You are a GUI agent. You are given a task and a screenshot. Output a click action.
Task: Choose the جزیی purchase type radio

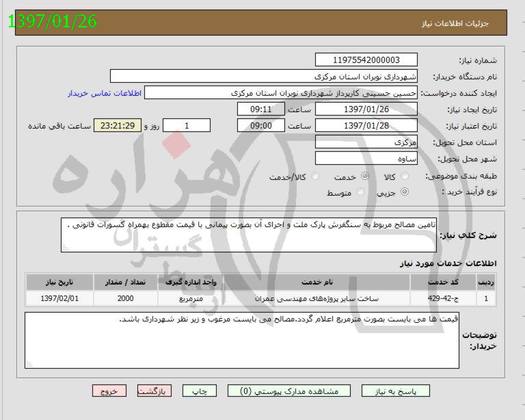point(405,192)
